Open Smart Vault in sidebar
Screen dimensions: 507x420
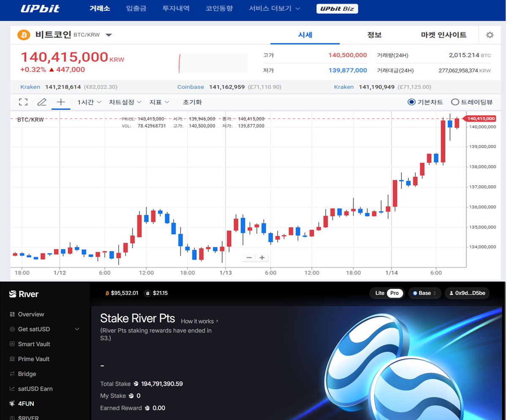(34, 344)
